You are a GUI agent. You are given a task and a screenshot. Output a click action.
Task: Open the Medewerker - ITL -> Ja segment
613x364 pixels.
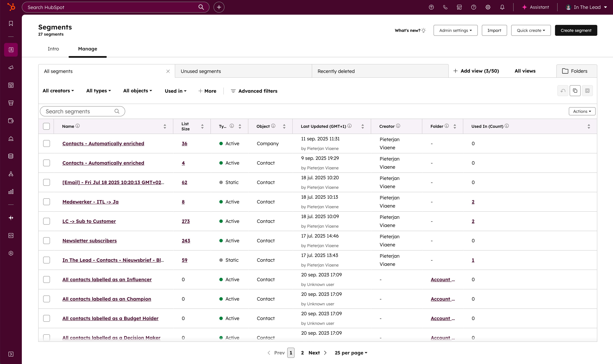[90, 202]
